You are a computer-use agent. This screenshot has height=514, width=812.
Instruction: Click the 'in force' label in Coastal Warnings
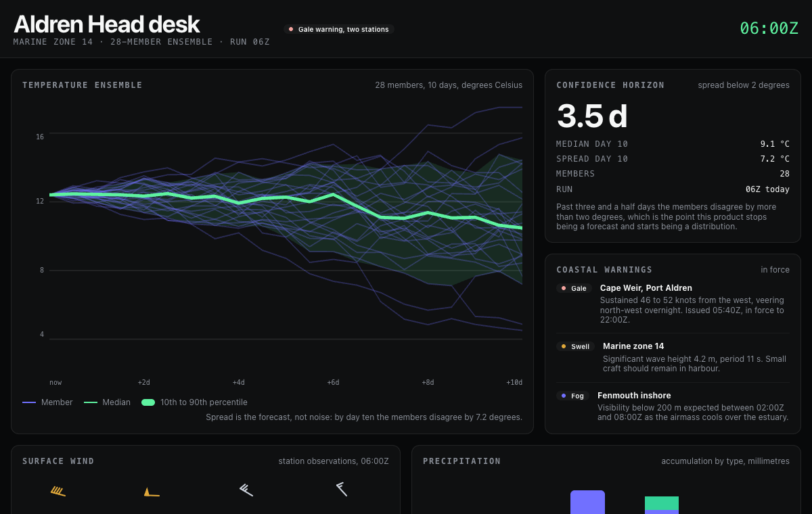[775, 270]
